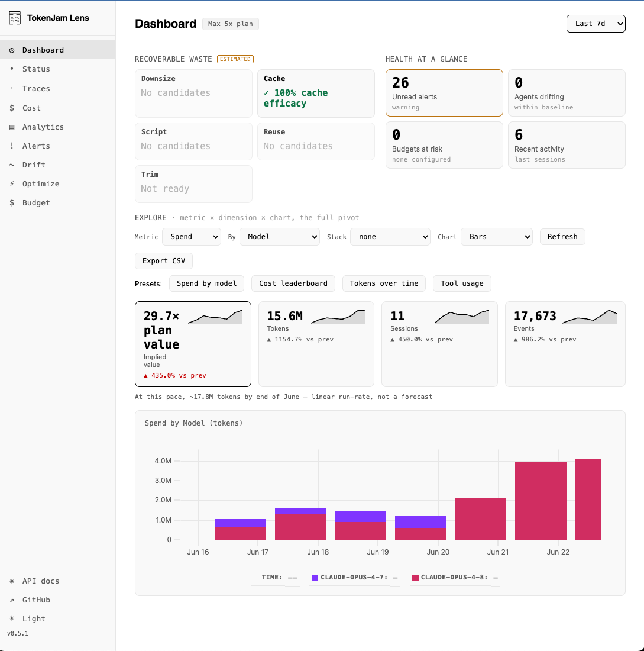
Task: Click the Trim Not ready card
Action: (193, 184)
